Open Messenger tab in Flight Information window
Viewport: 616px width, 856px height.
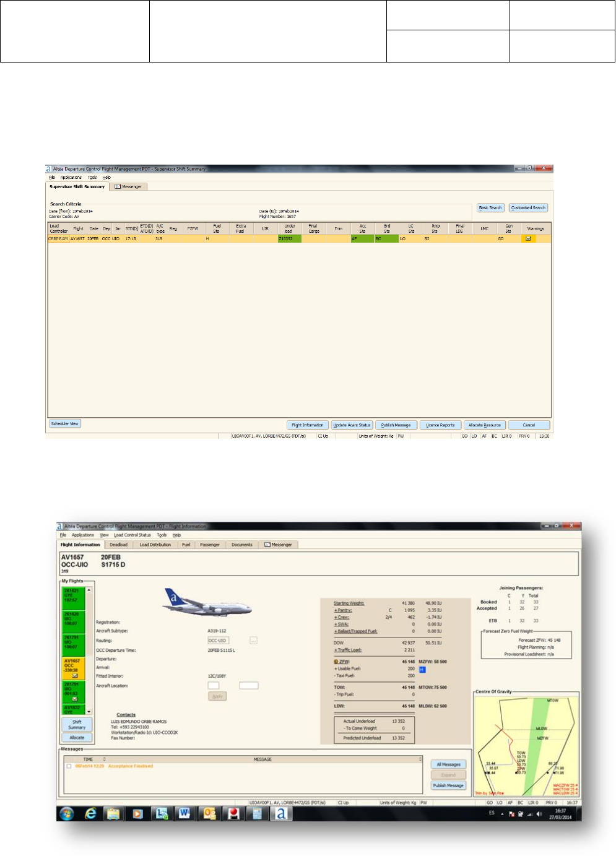tap(278, 545)
